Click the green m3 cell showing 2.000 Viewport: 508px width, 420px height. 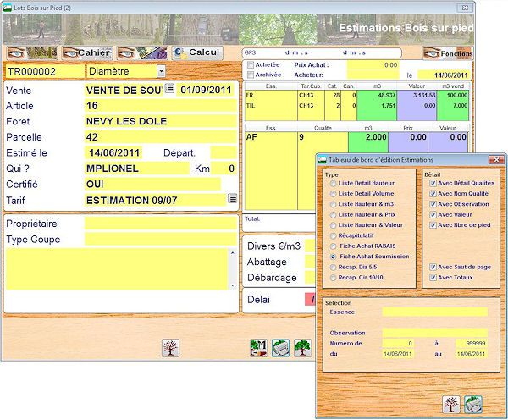pyautogui.click(x=368, y=137)
